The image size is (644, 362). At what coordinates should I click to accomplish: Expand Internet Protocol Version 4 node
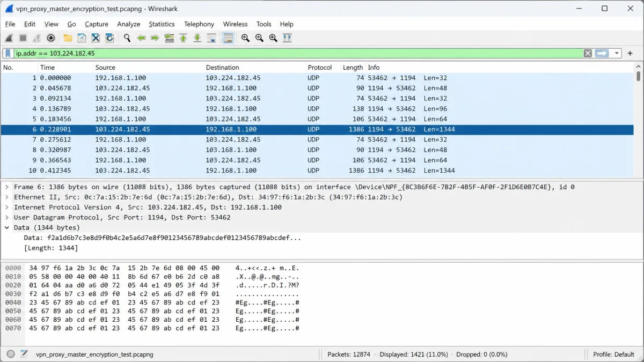tap(7, 208)
